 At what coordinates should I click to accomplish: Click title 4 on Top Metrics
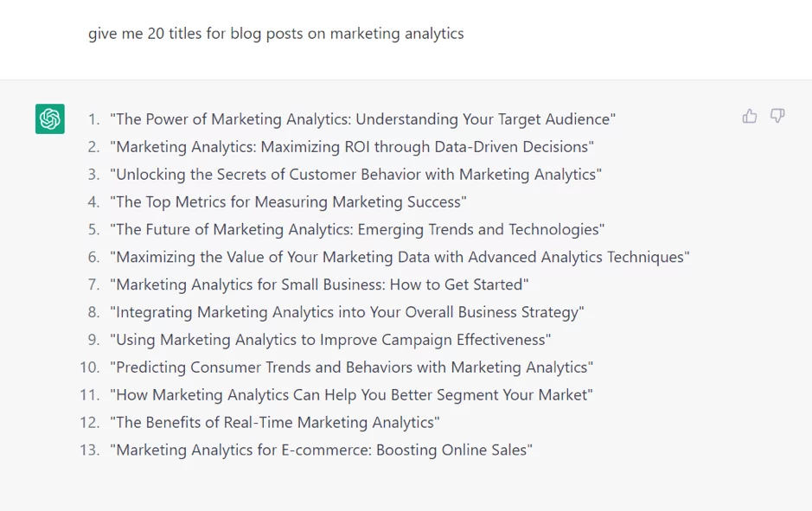[x=288, y=202]
